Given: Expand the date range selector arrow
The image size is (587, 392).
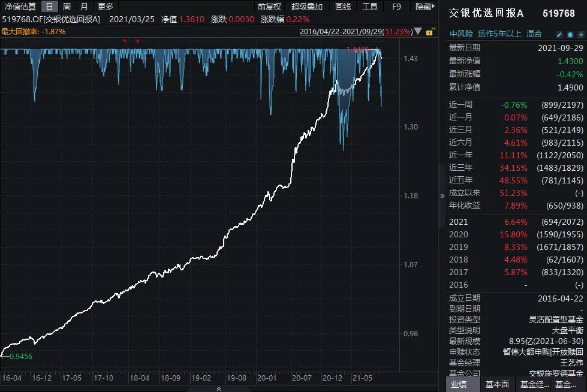Looking at the screenshot, I should (417, 31).
